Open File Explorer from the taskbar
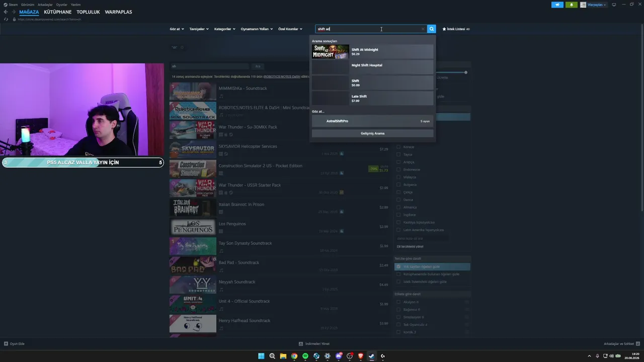Screen dimensions: 644x362 tap(283, 356)
